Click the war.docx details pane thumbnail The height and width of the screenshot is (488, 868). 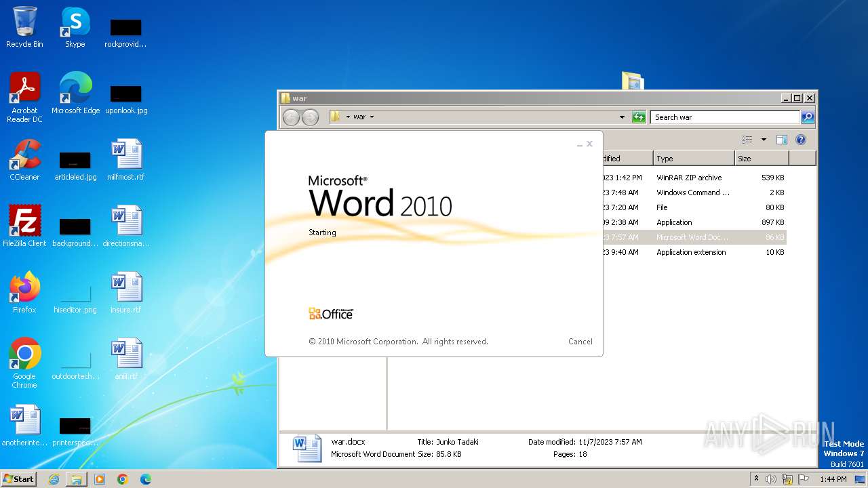pyautogui.click(x=307, y=449)
